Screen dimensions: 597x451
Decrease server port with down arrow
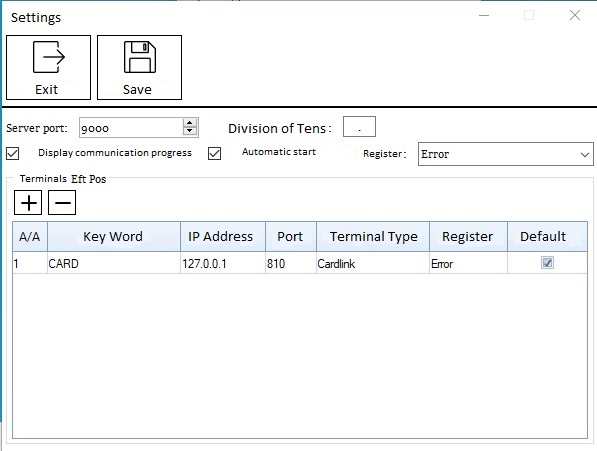pos(190,131)
